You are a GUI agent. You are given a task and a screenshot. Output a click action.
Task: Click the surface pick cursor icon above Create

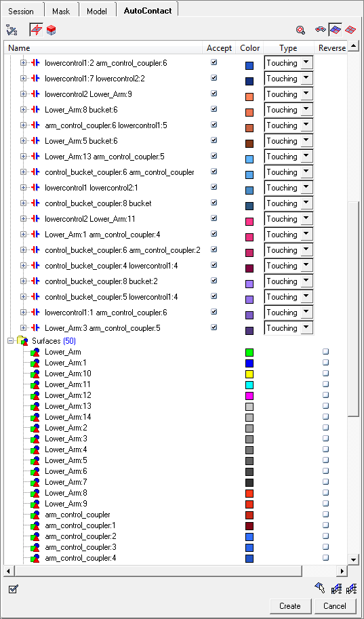tap(319, 588)
